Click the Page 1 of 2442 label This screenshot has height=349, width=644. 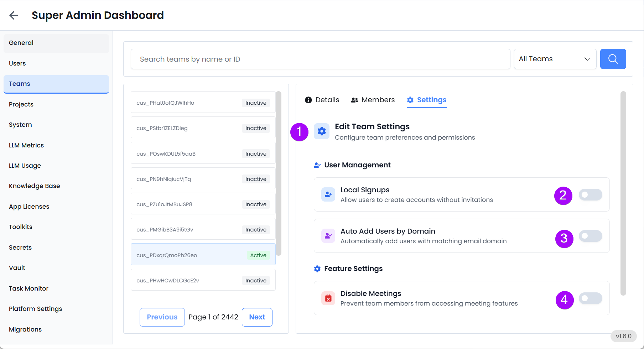click(213, 317)
